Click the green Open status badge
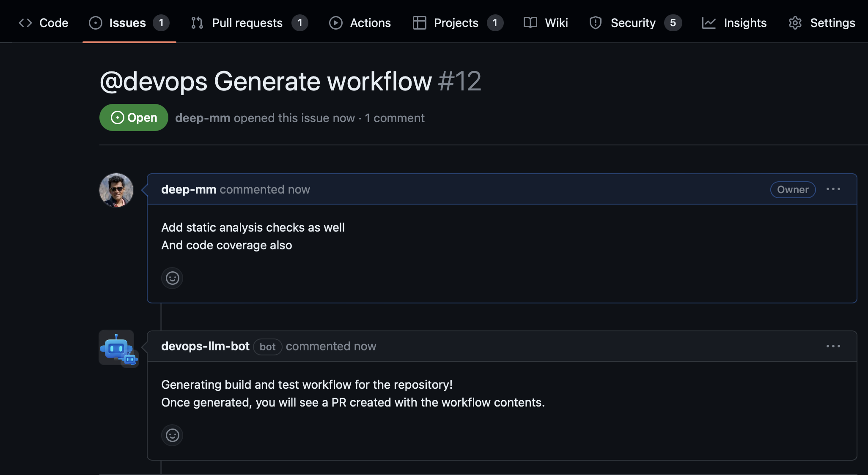 coord(134,117)
